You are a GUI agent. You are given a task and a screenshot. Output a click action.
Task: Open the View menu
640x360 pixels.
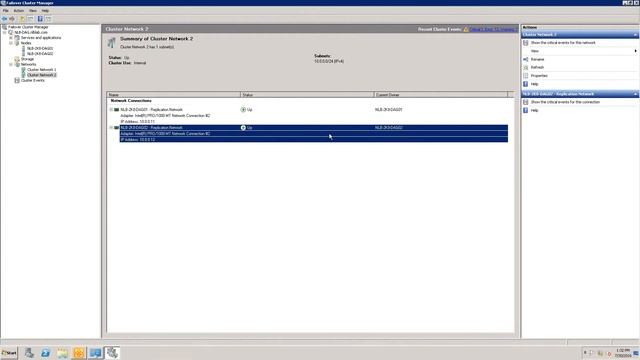[33, 11]
